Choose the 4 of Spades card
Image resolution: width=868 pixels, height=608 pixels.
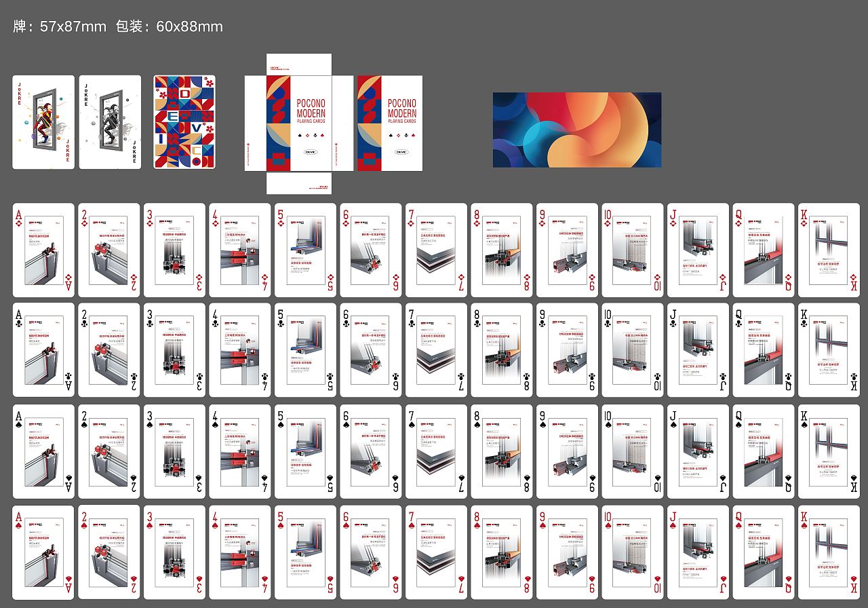(x=240, y=451)
